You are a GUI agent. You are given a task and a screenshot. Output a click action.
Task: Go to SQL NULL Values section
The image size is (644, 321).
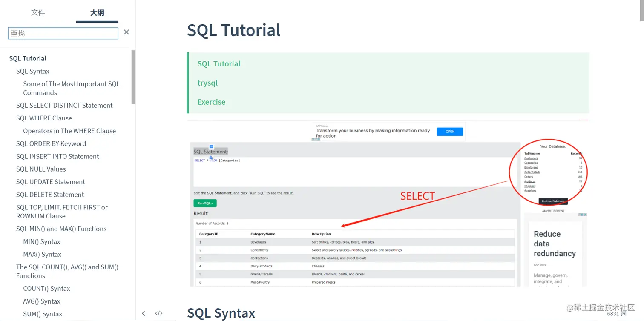coord(41,169)
